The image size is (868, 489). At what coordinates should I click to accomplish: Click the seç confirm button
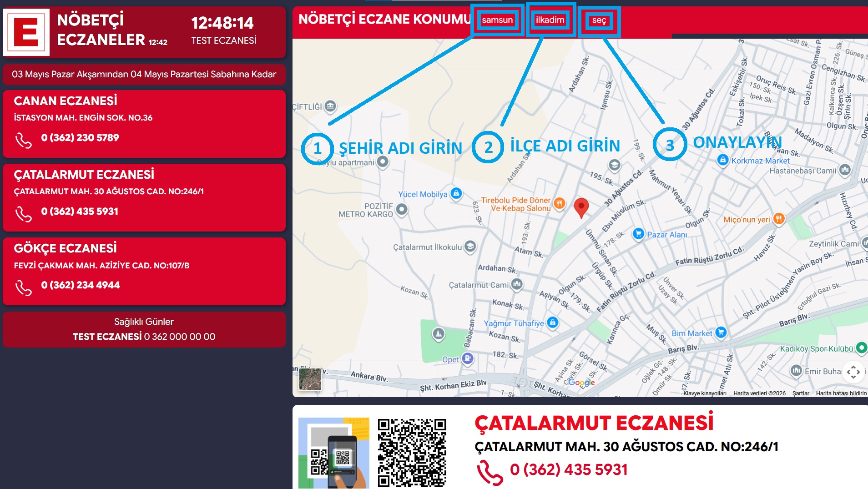coord(599,20)
